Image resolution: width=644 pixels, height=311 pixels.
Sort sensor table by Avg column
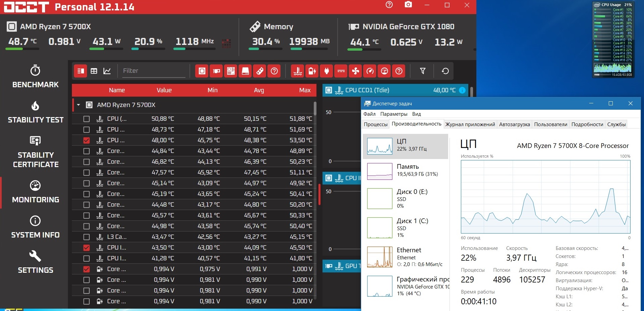point(259,90)
